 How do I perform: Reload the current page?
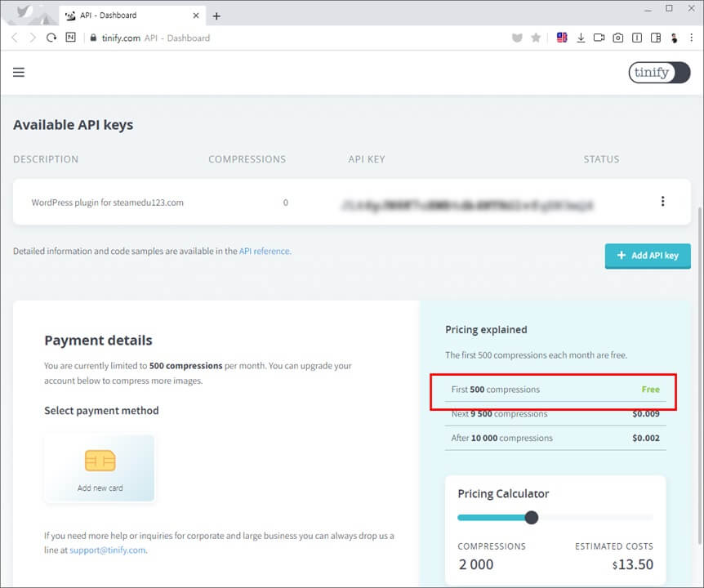51,38
